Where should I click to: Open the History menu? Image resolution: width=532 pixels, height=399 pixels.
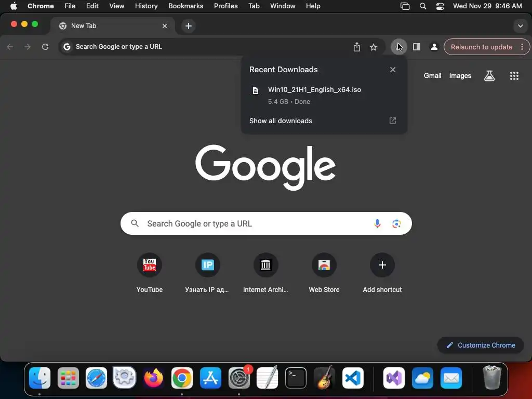coord(146,6)
